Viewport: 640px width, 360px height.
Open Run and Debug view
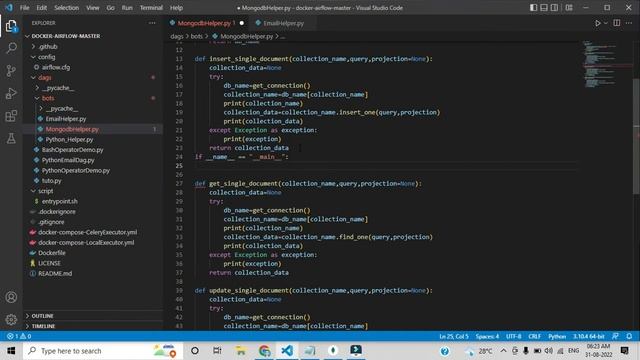tap(11, 93)
